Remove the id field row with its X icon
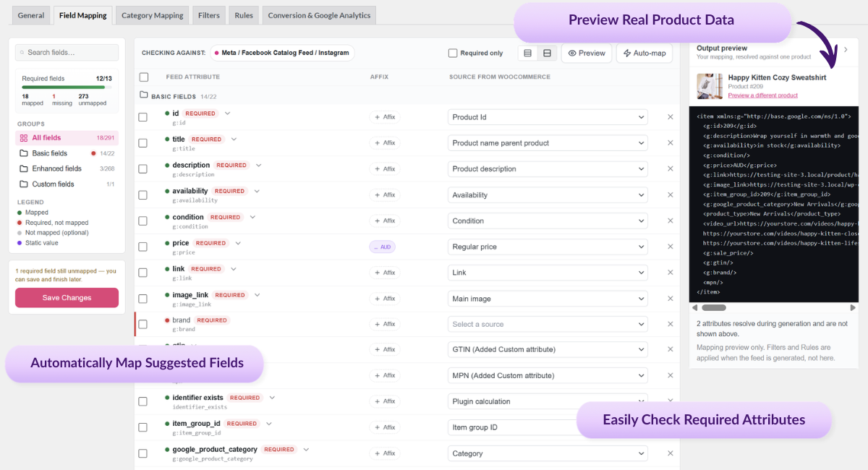 click(671, 117)
